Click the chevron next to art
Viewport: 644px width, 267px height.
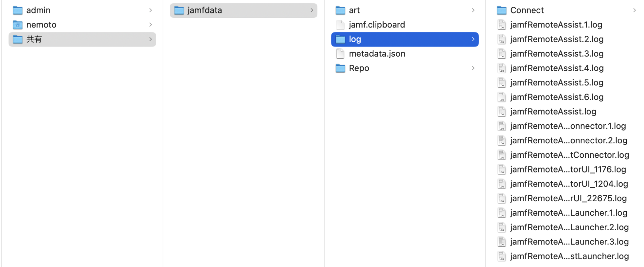click(x=473, y=10)
